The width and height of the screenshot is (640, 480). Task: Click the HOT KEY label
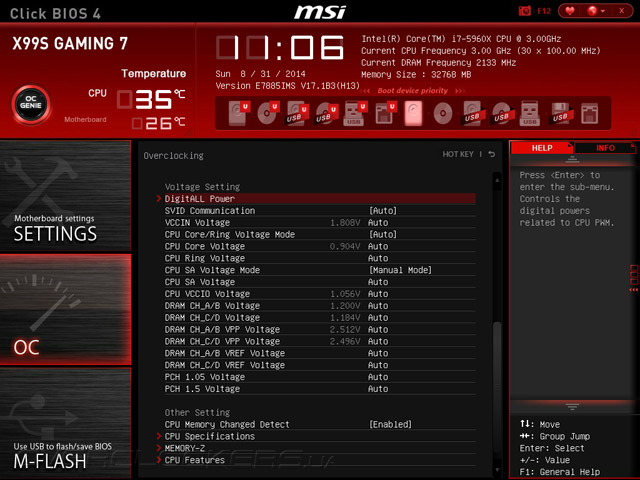[x=458, y=154]
